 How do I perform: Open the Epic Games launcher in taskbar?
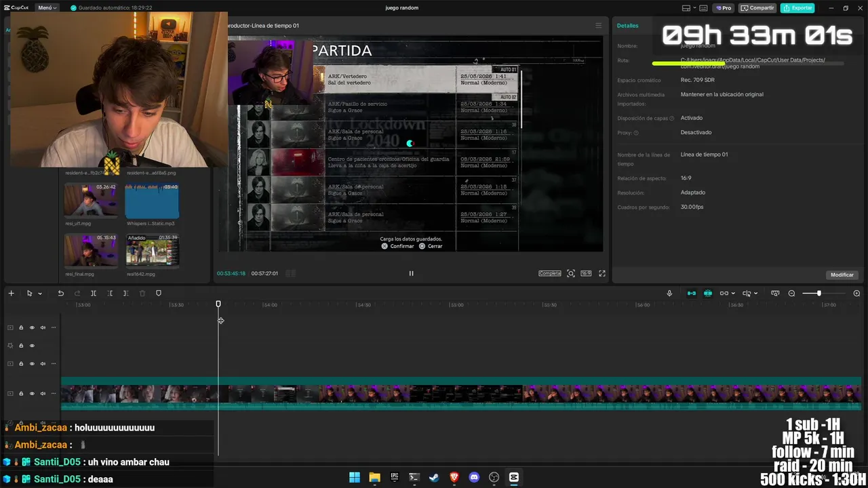395,477
